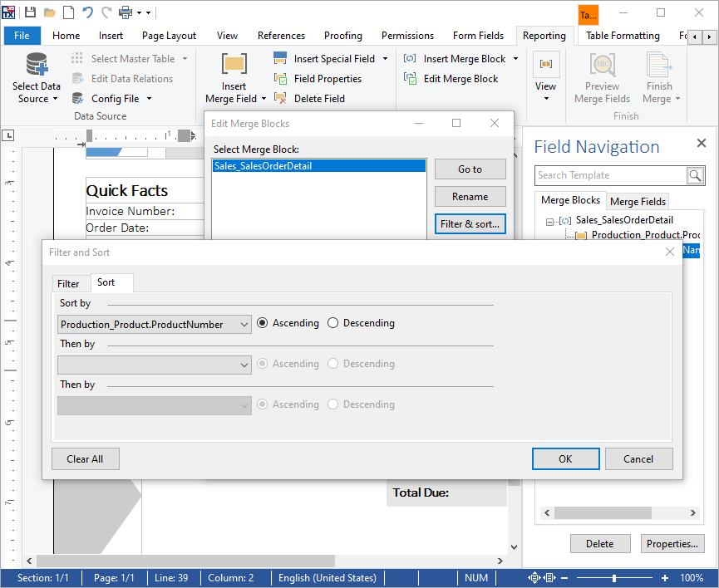Click Preview Merge Fields icon
Screen dimensions: 719x588
click(x=601, y=65)
